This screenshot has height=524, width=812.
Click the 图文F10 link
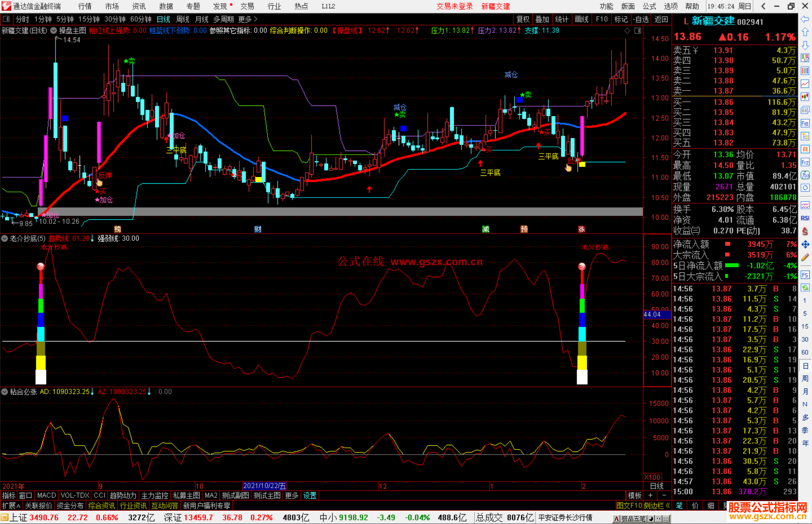coord(629,506)
